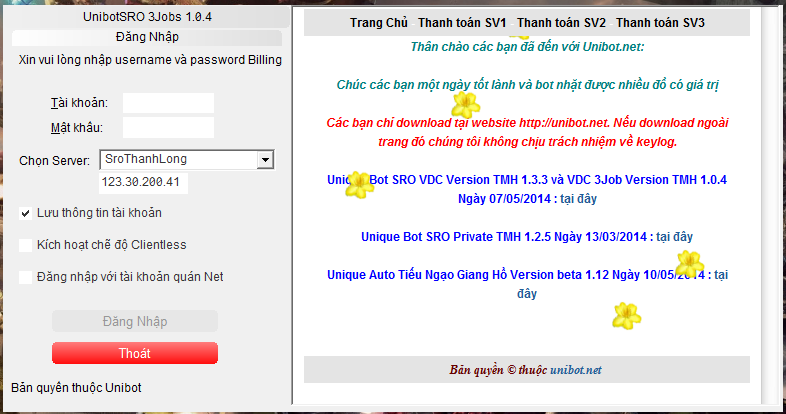
Task: Click tại đây link for Private TMH 1.2.5
Action: coord(674,237)
